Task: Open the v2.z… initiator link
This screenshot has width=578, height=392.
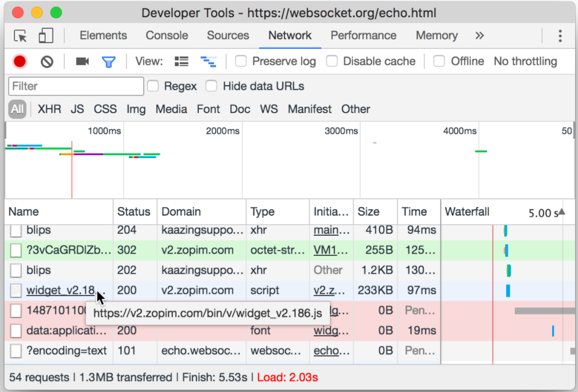Action: (x=329, y=291)
